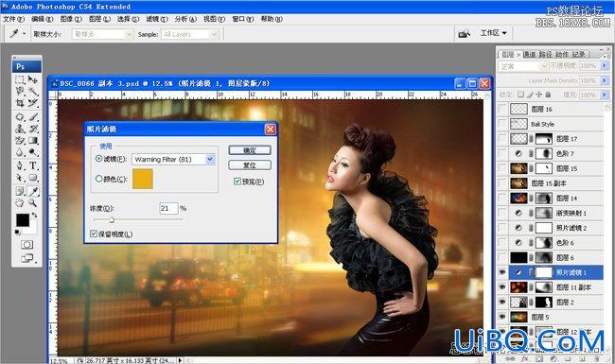
Task: Open layer style fx menu
Action: pos(525,358)
